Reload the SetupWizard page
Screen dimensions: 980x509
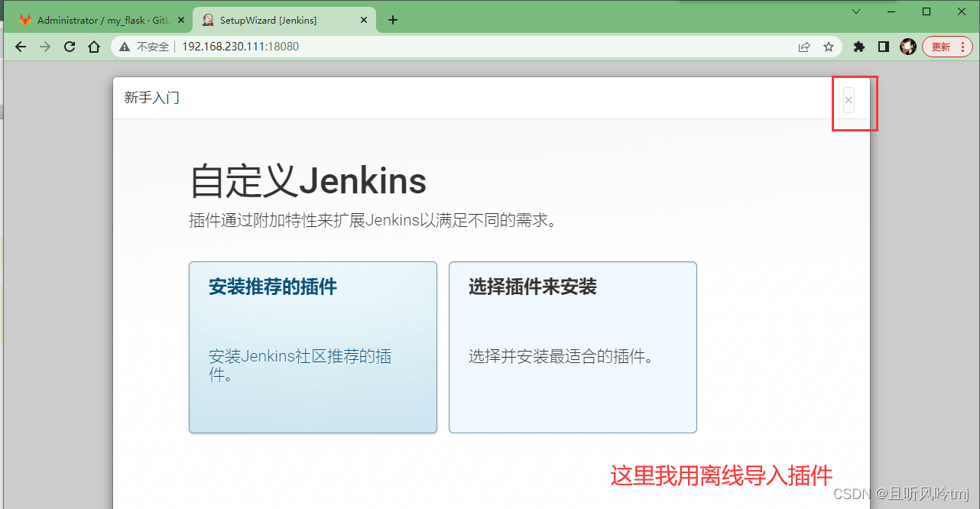(69, 47)
